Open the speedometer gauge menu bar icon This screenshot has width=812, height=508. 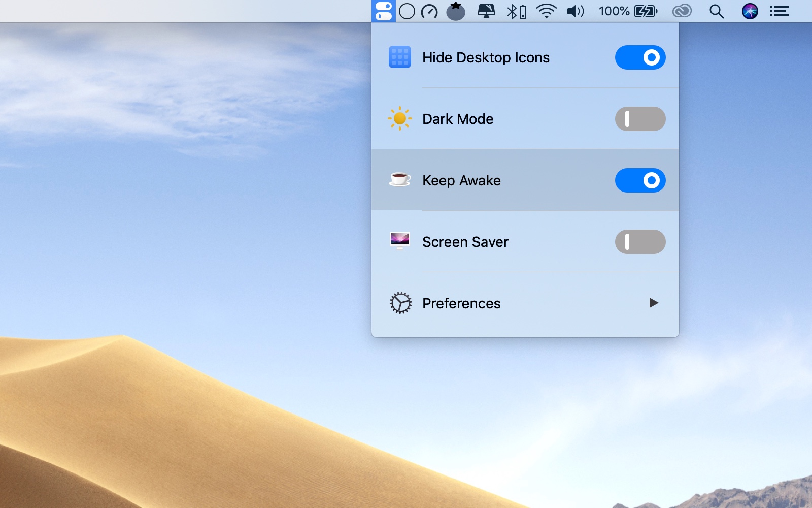point(429,11)
